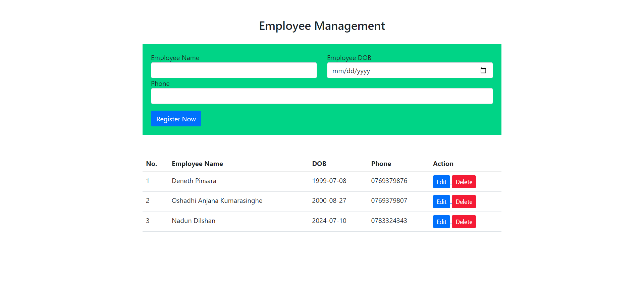This screenshot has width=644, height=294.
Task: Edit Nadun Dilshan's record
Action: (x=441, y=222)
